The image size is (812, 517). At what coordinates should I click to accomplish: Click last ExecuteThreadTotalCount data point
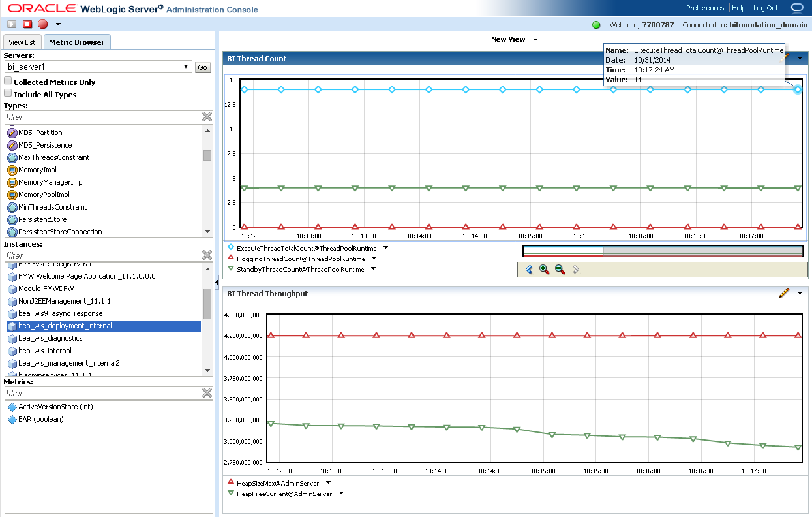click(798, 89)
